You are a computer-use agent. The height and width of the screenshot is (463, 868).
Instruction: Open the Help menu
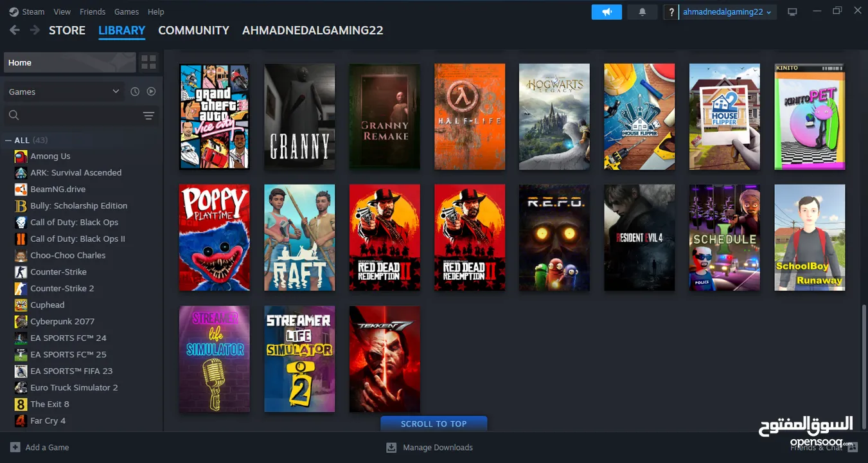pos(156,12)
